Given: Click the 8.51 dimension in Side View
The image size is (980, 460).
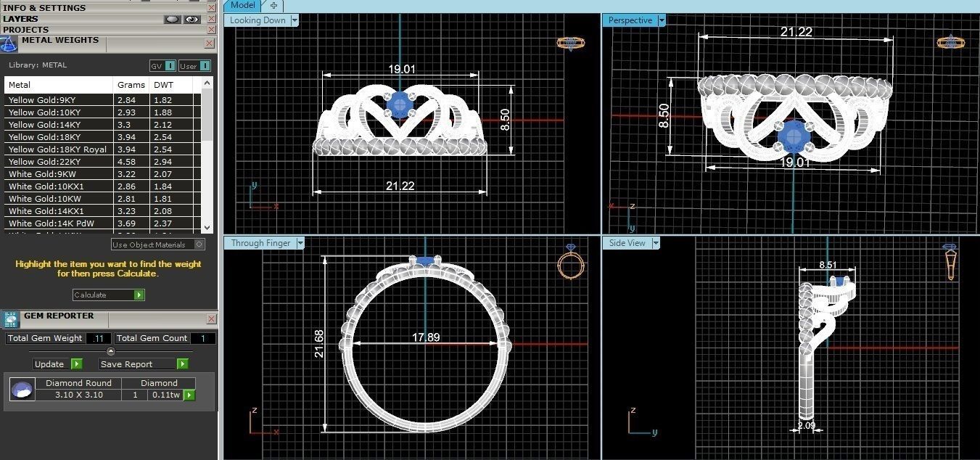Looking at the screenshot, I should (828, 266).
